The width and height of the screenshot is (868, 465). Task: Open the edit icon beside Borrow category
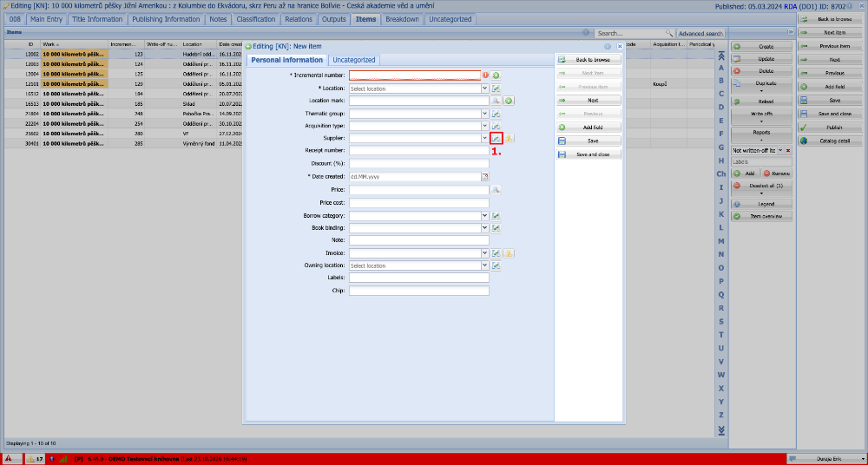496,215
